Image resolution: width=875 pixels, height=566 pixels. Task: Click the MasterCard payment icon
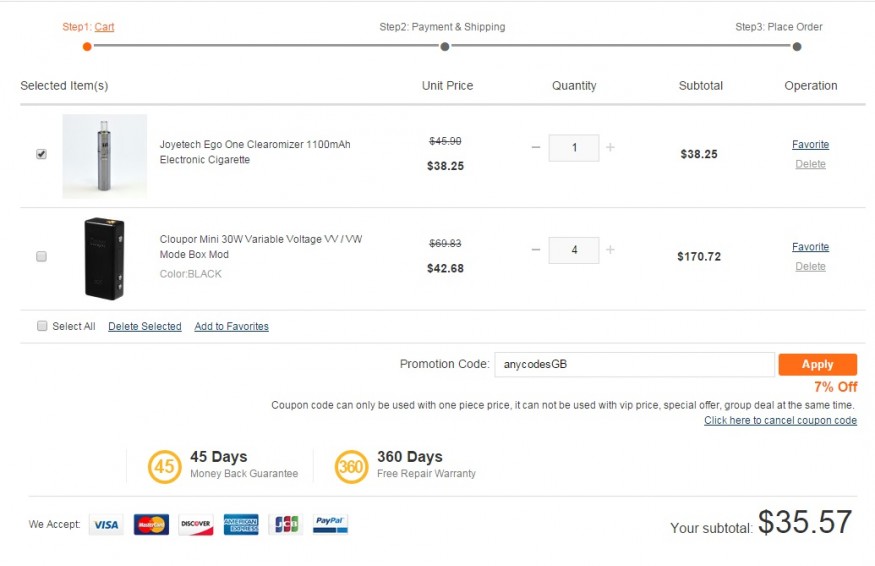click(x=151, y=525)
